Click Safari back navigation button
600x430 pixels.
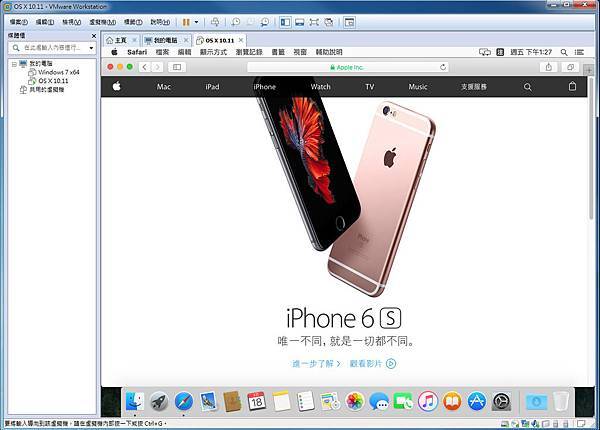[x=145, y=67]
